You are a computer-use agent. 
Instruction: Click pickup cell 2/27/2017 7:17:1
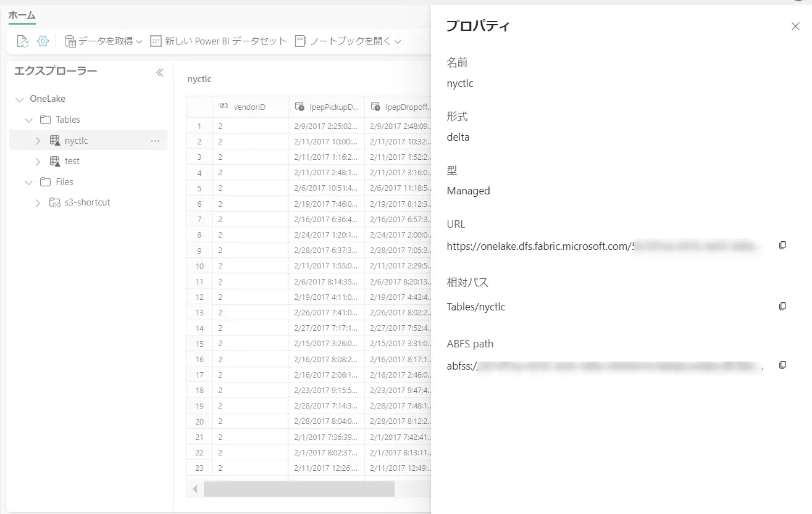point(327,328)
